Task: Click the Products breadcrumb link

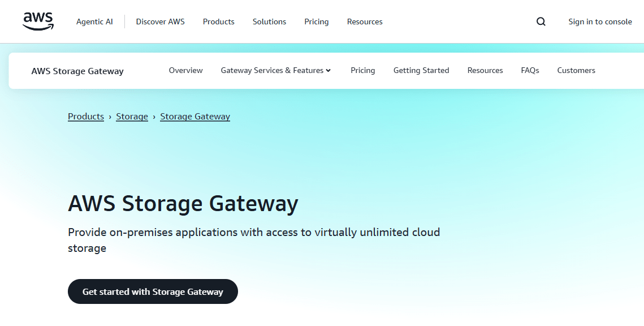Action: pyautogui.click(x=86, y=117)
